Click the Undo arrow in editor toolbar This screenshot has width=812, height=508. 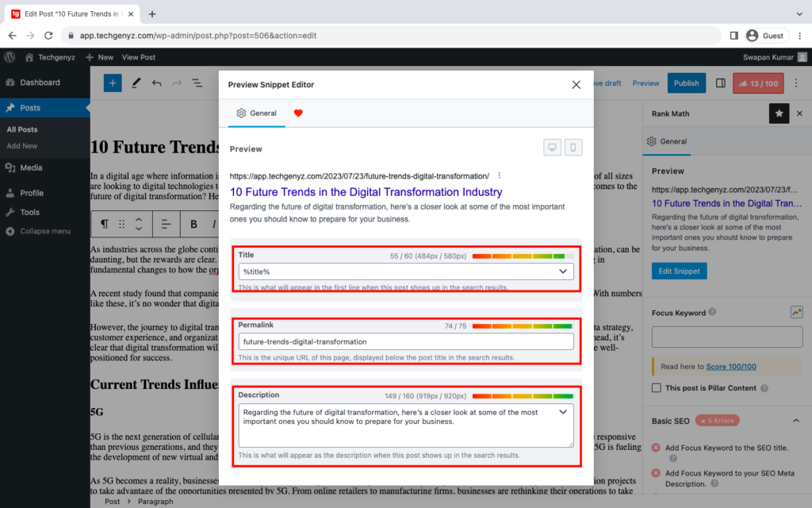(x=156, y=83)
